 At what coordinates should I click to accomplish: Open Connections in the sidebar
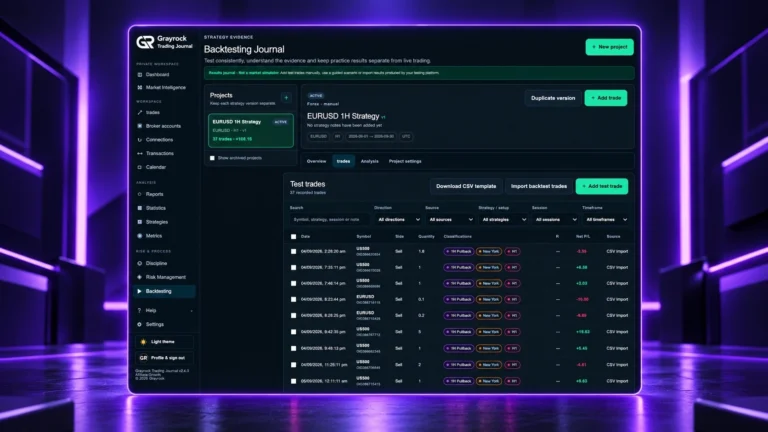(159, 140)
